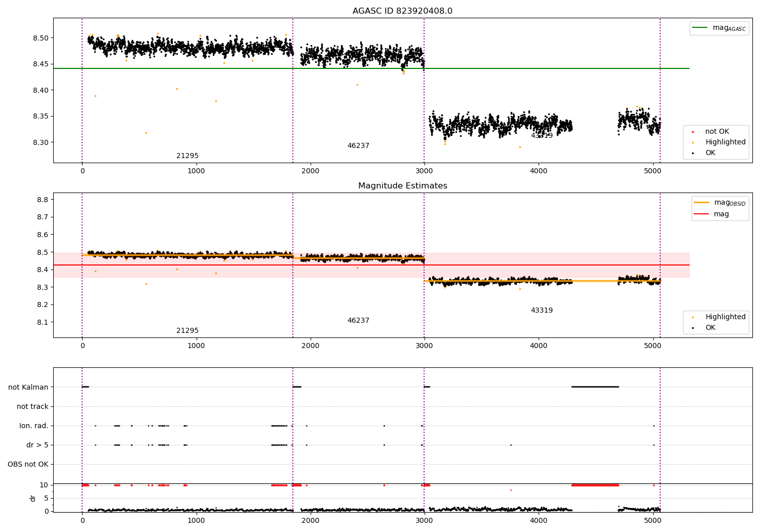
Task: Select the red 'not OK' legend marker
Action: (693, 132)
